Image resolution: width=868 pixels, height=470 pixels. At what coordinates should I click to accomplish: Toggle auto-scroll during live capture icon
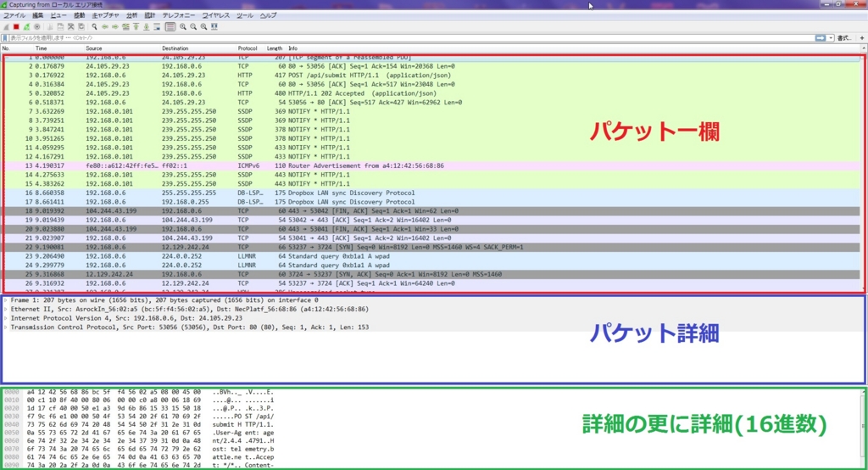pos(157,26)
